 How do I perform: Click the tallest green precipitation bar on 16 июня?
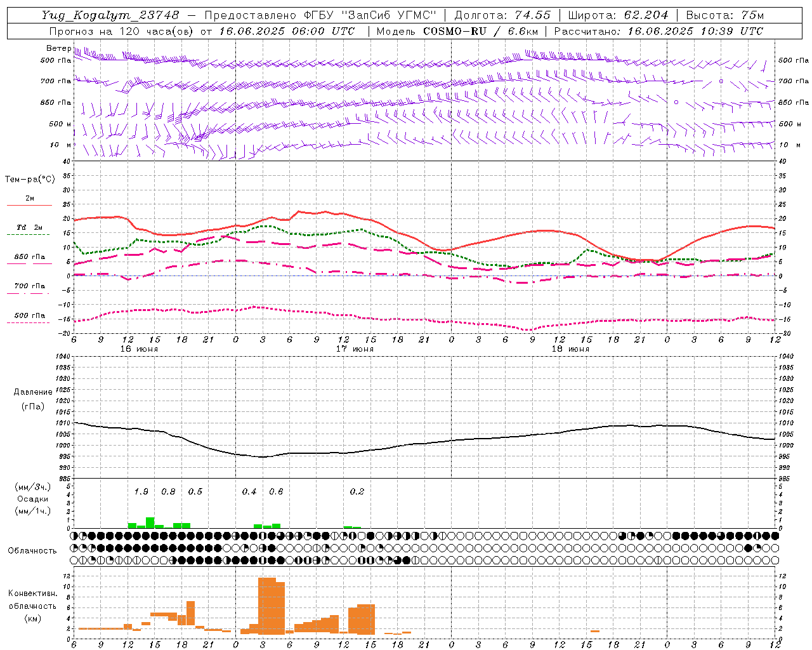(x=150, y=523)
